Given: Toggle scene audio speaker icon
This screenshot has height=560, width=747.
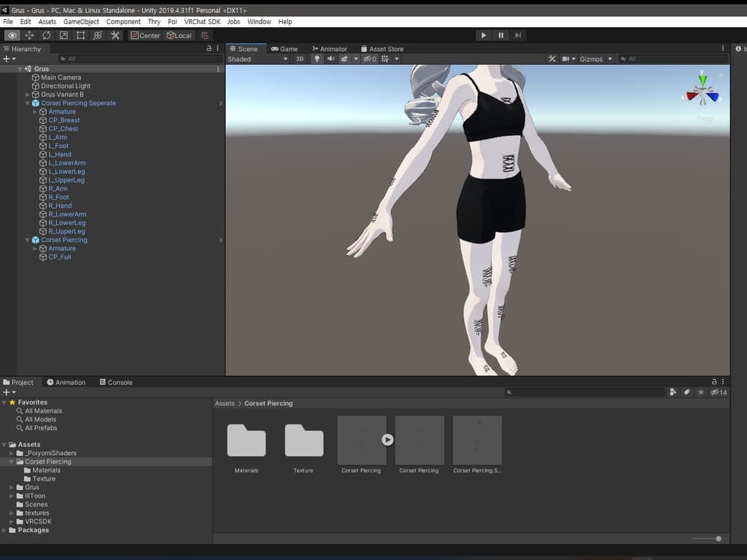Looking at the screenshot, I should click(330, 59).
